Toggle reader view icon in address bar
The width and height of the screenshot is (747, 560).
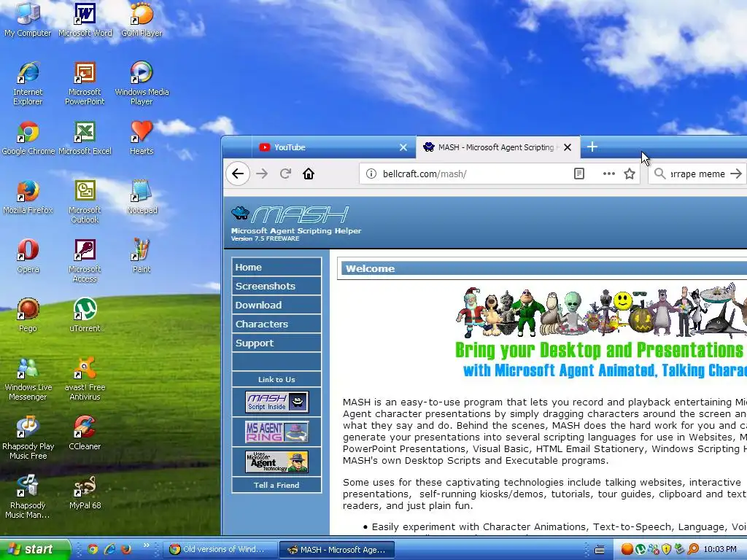point(578,174)
